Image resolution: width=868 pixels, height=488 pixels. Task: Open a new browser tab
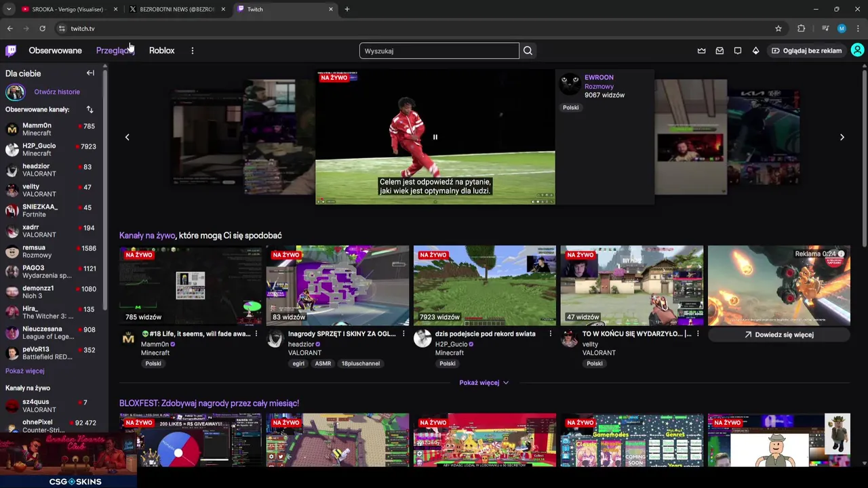click(x=347, y=9)
